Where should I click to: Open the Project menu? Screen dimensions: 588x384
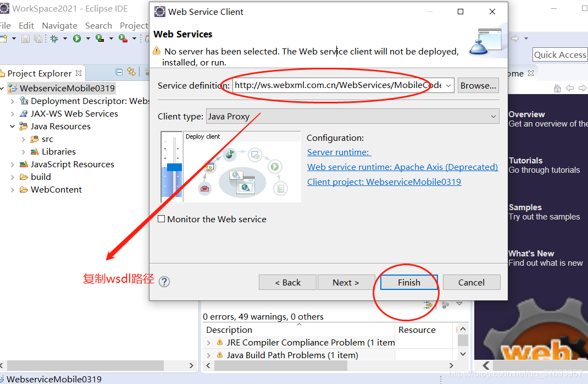click(134, 25)
